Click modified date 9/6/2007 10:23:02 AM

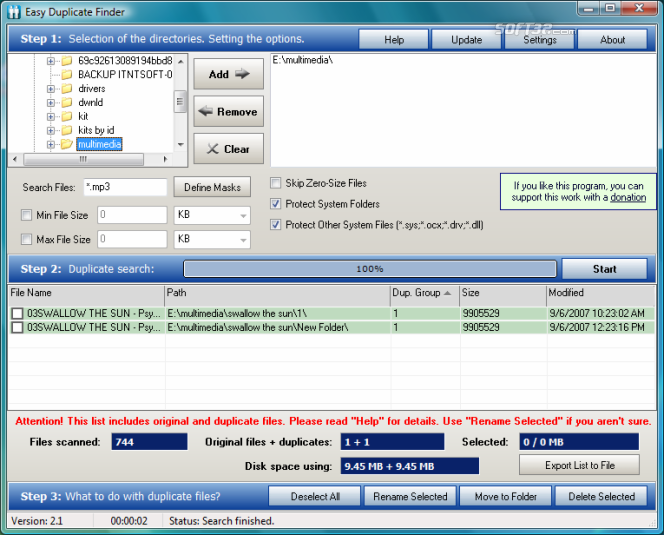597,313
